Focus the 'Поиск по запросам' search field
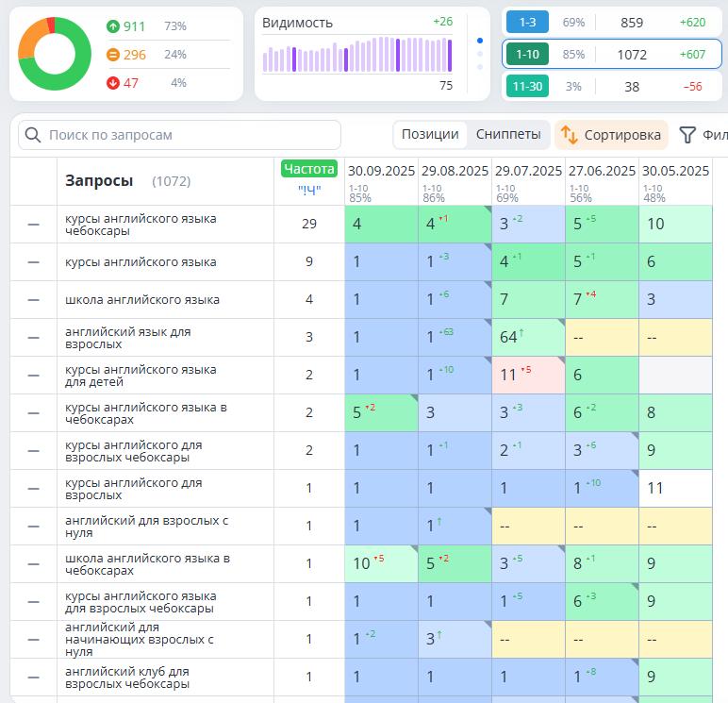This screenshot has height=703, width=728. click(x=189, y=135)
